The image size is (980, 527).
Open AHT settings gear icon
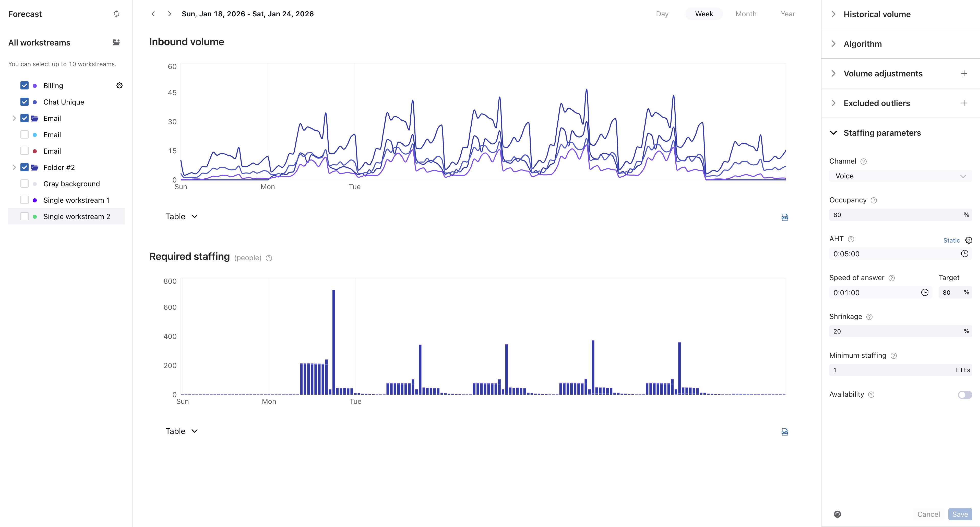[969, 240]
